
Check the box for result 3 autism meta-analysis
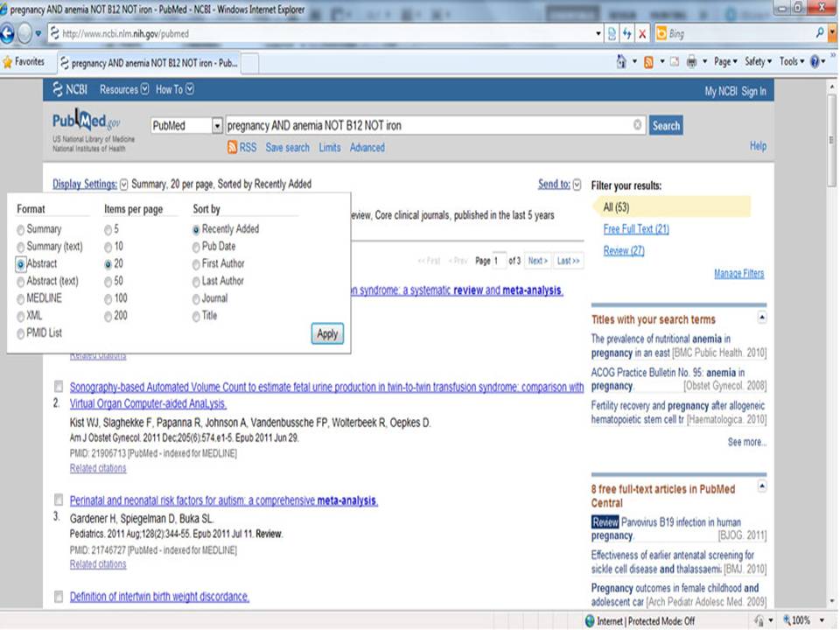pyautogui.click(x=59, y=500)
